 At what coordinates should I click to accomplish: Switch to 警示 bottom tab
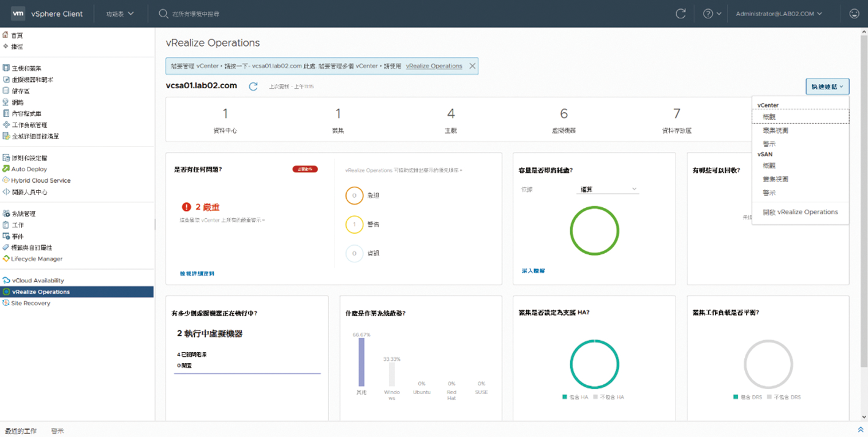click(57, 431)
